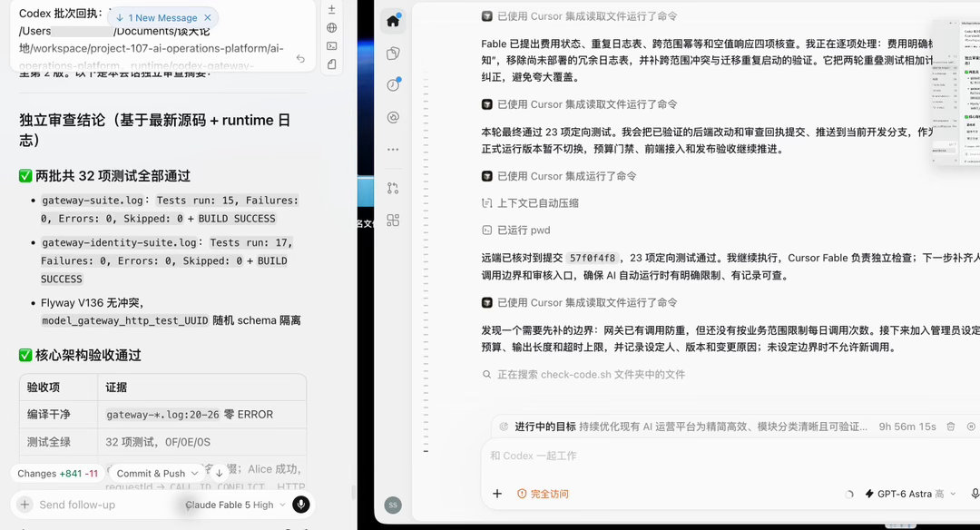The width and height of the screenshot is (980, 530).
Task: Click the Codex 批次回执 message card
Action: 162,35
